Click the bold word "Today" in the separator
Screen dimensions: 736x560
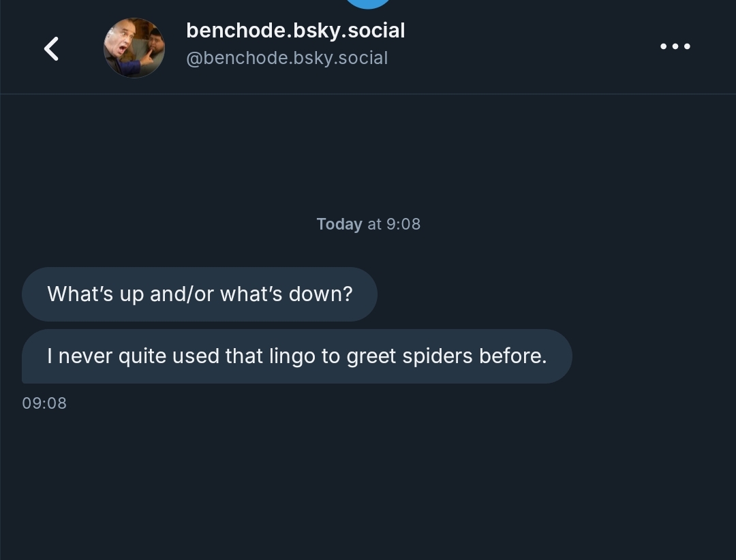pos(339,224)
